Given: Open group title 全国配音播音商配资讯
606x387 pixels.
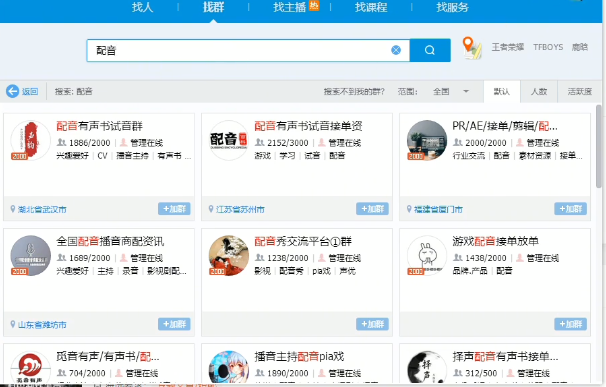Looking at the screenshot, I should (110, 241).
